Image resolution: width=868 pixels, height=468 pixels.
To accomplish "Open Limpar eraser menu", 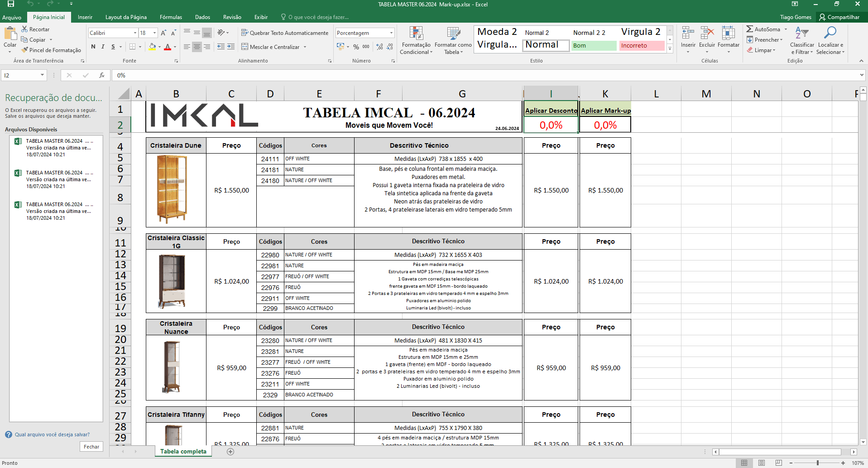I will tap(761, 50).
